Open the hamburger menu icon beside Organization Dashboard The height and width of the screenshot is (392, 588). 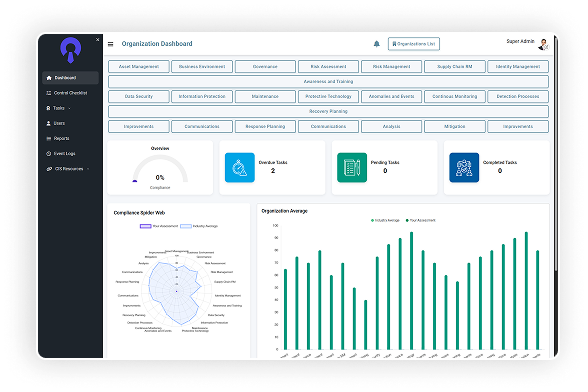click(110, 44)
